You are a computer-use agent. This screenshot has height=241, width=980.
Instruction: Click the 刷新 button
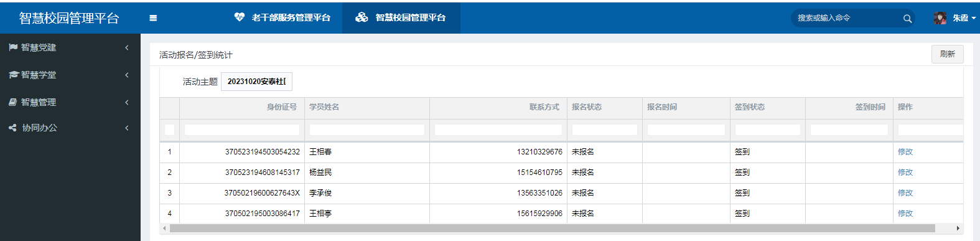947,54
